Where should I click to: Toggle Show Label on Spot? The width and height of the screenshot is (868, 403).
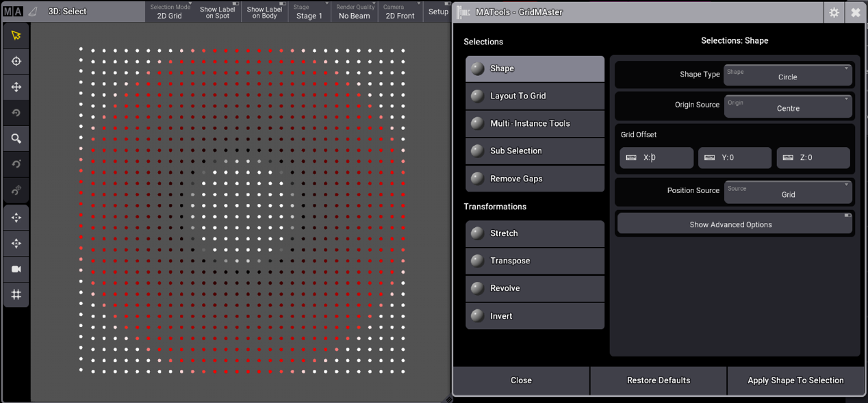218,12
